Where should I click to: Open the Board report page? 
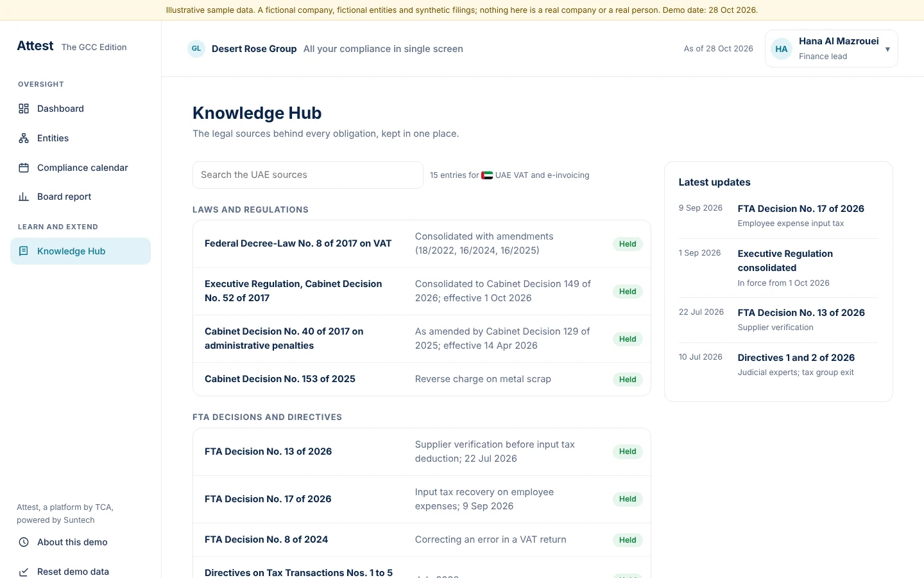click(x=80, y=197)
